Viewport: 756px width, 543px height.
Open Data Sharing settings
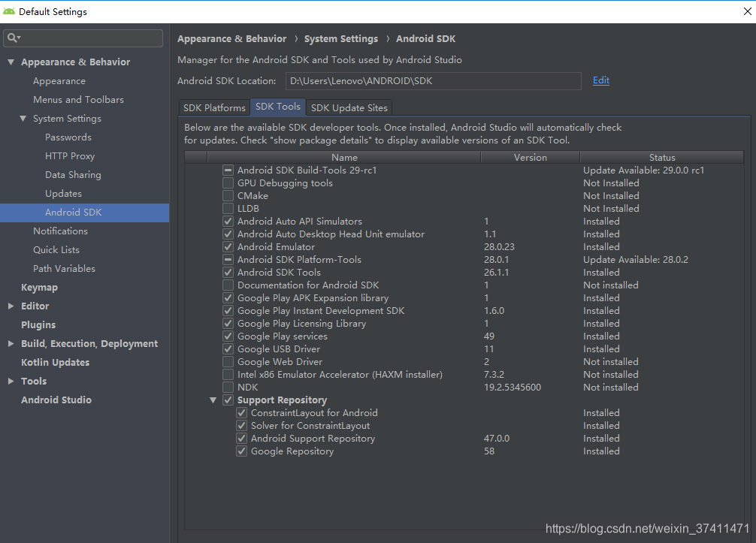[x=73, y=175]
